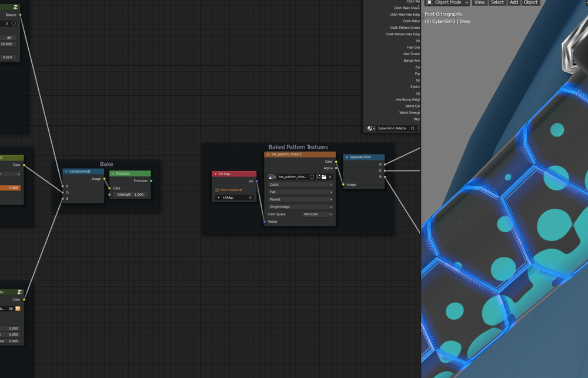Click the Object Mode editor icon
This screenshot has width=588, height=378.
pos(429,2)
